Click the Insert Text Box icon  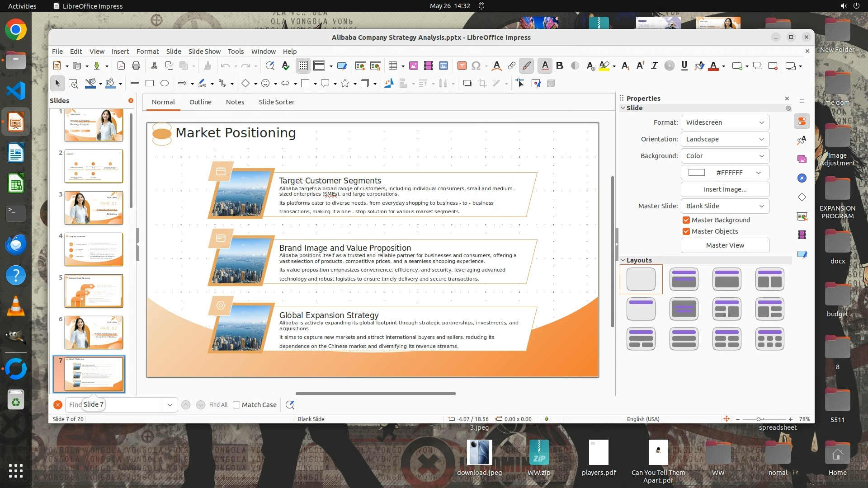(462, 66)
